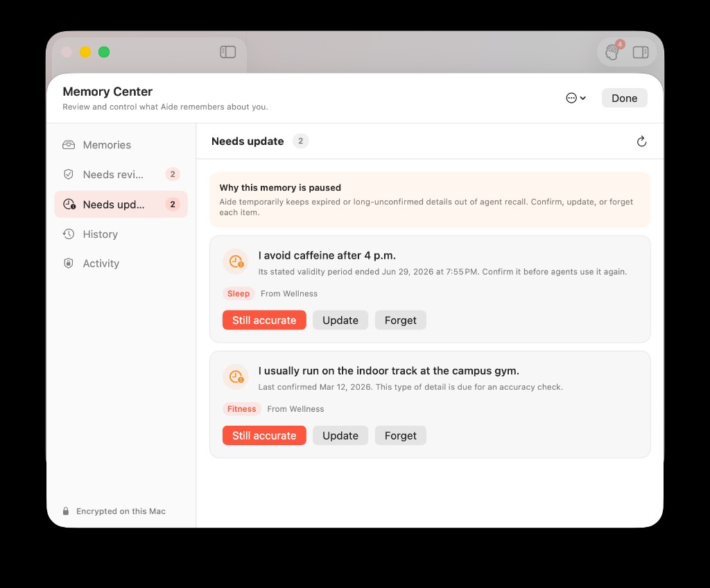Viewport: 710px width, 588px height.
Task: Click the Memories tray icon
Action: pyautogui.click(x=69, y=145)
